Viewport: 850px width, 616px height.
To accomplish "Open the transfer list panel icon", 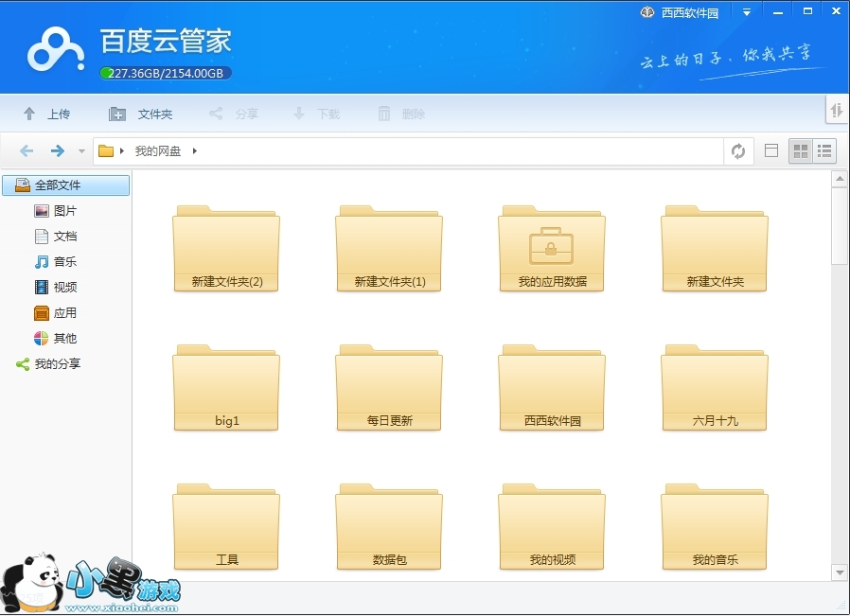I will tap(837, 111).
